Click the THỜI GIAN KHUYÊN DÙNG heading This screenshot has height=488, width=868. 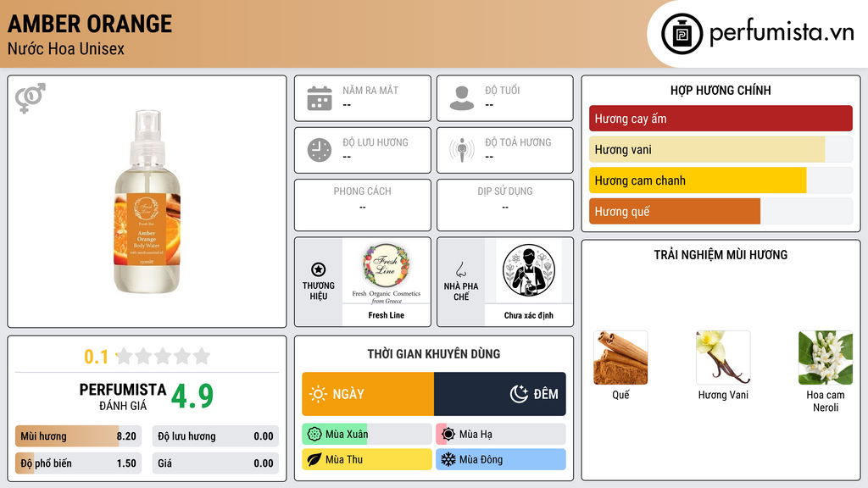click(434, 354)
